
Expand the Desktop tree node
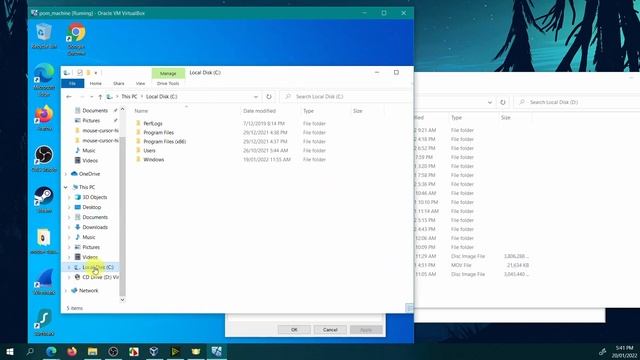click(69, 207)
